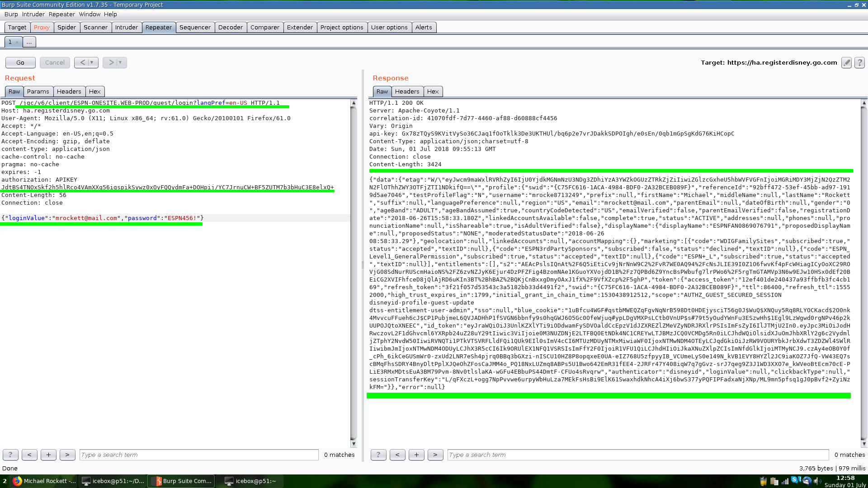The image size is (868, 488).
Task: Click request search help question-mark button
Action: (10, 455)
